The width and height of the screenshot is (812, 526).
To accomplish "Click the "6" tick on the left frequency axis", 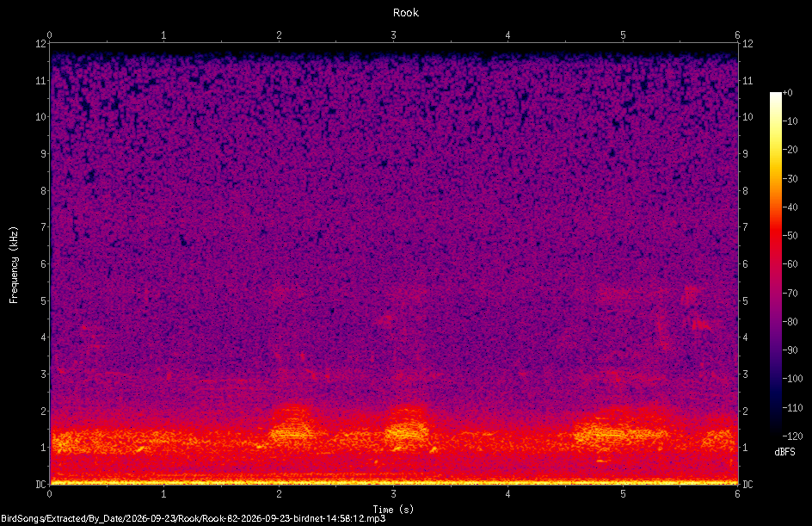I will click(x=44, y=263).
